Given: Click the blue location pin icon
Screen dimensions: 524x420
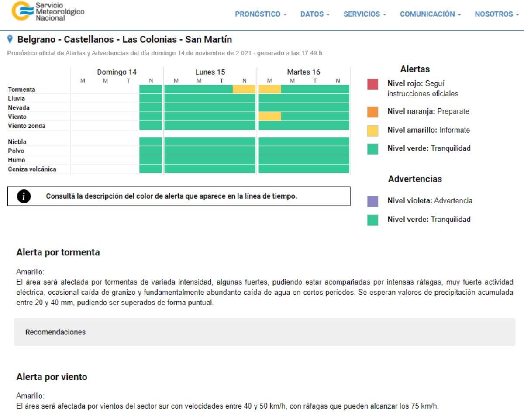Looking at the screenshot, I should [x=10, y=40].
